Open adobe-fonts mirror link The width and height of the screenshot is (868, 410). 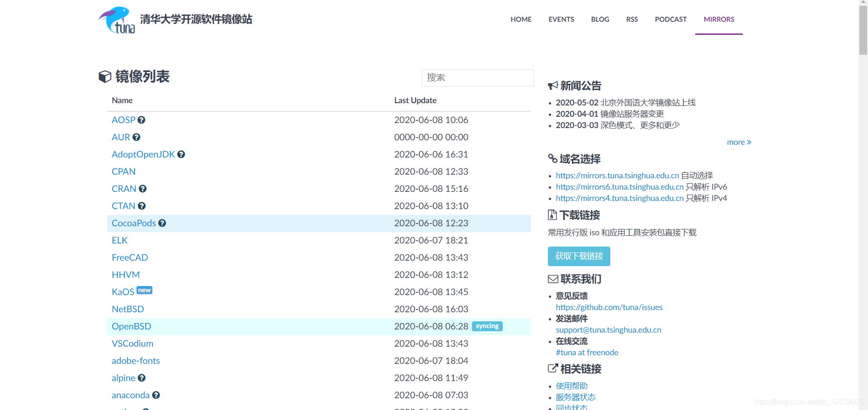[136, 361]
